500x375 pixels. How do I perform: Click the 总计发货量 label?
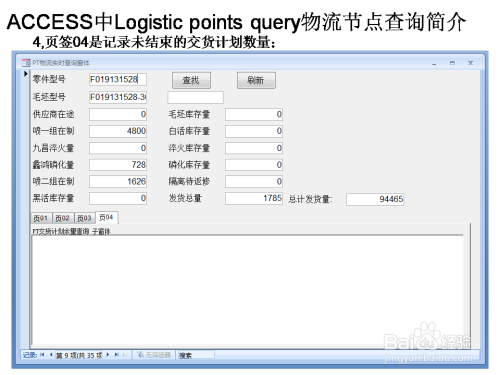click(310, 199)
